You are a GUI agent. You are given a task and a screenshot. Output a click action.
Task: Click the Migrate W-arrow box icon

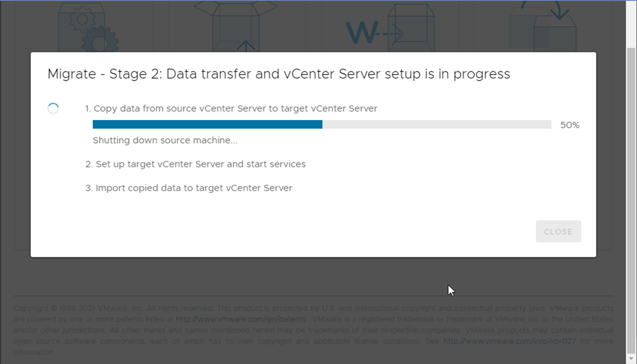390,27
